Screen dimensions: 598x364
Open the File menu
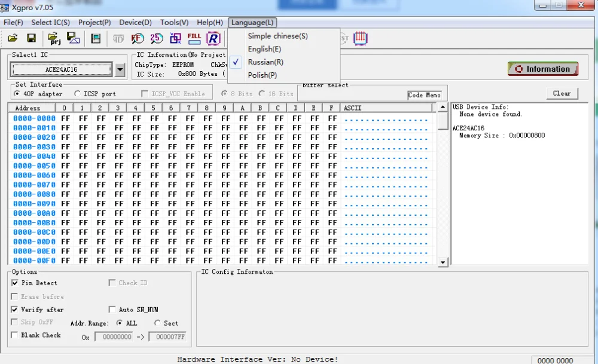coord(13,23)
